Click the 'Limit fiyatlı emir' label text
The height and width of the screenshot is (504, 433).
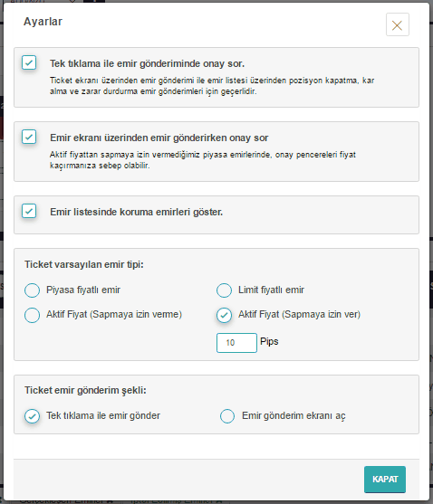point(271,290)
